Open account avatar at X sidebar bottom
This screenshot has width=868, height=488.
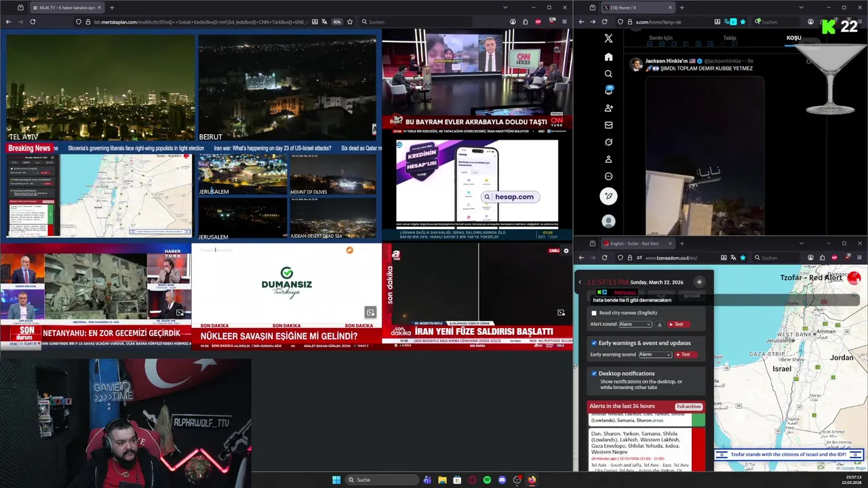click(608, 221)
